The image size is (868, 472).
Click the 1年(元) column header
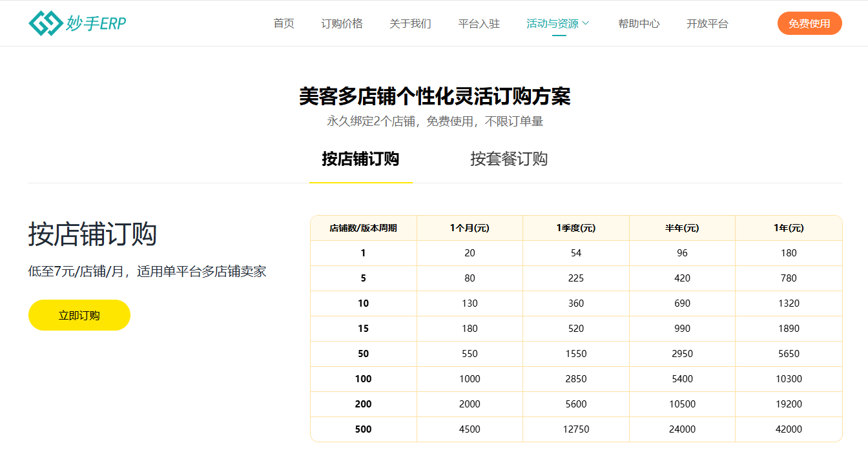(789, 228)
